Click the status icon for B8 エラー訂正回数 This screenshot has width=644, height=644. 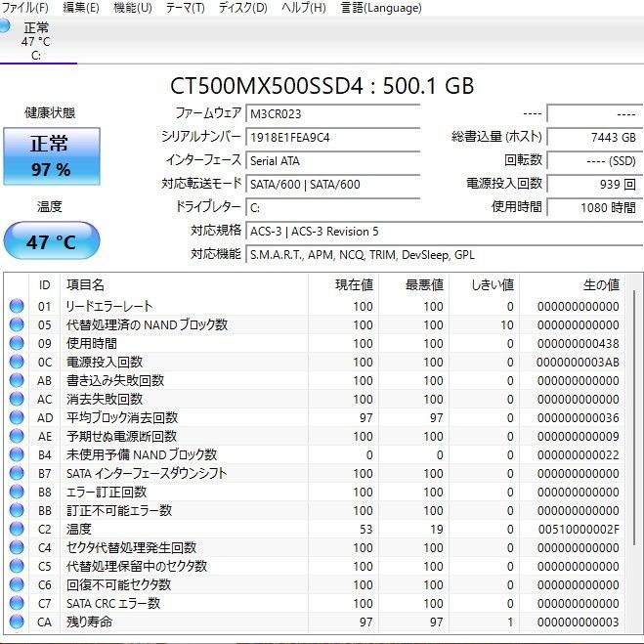[x=17, y=492]
